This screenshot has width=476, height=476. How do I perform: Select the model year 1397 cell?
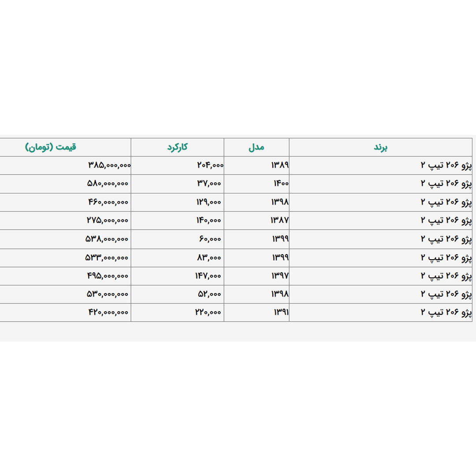[279, 276]
